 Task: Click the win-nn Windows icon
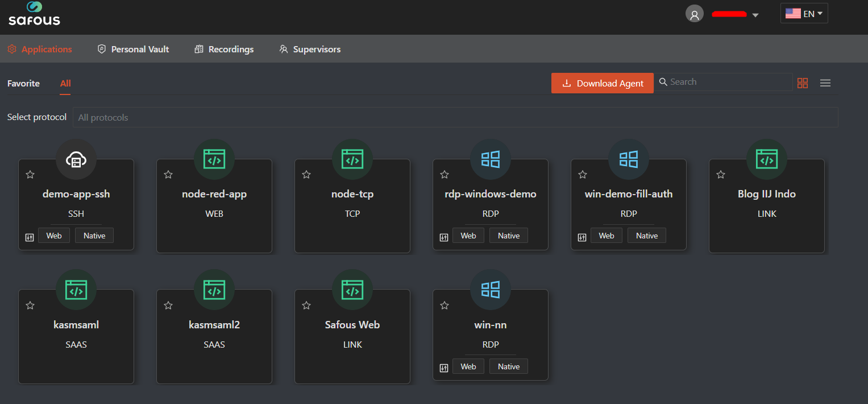(x=491, y=290)
